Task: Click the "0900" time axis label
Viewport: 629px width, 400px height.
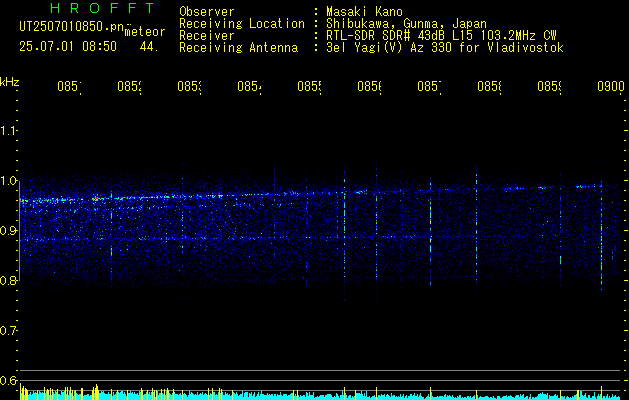Action: tap(611, 86)
